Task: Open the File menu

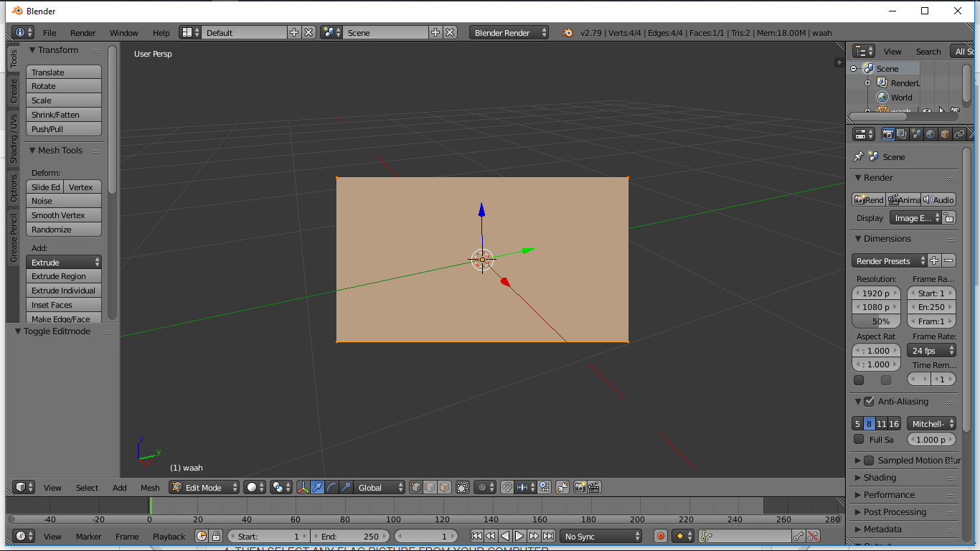Action: pyautogui.click(x=50, y=33)
